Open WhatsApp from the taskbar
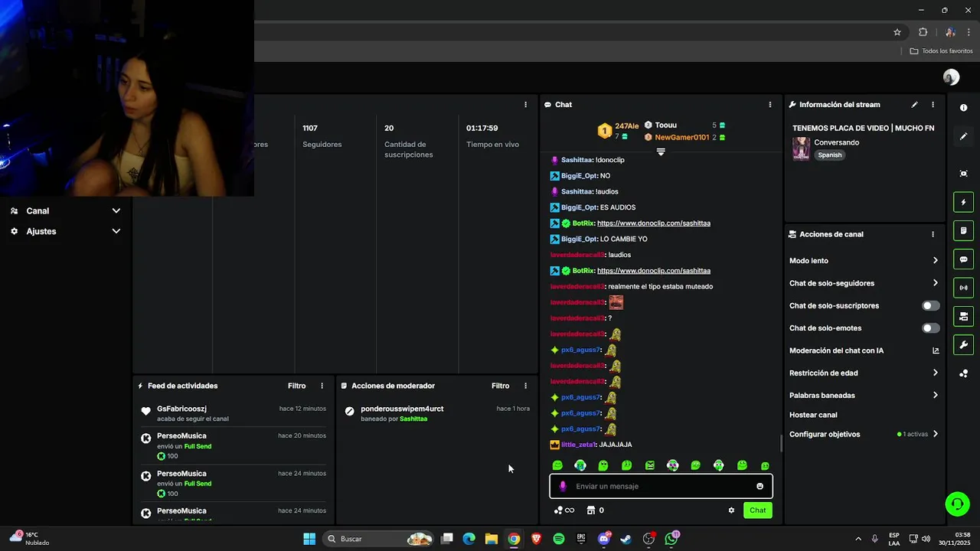The image size is (980, 551). click(671, 539)
